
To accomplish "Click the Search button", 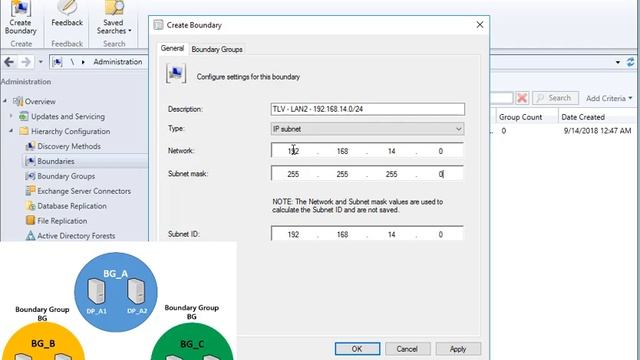I will [x=555, y=98].
